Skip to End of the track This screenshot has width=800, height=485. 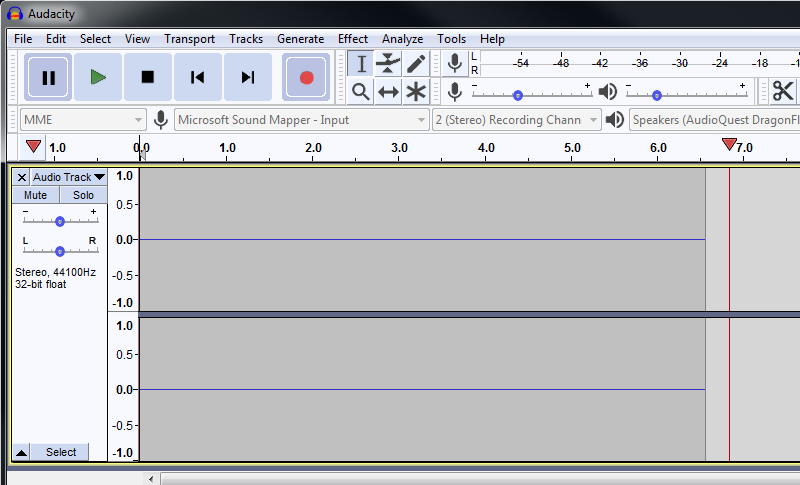(247, 78)
